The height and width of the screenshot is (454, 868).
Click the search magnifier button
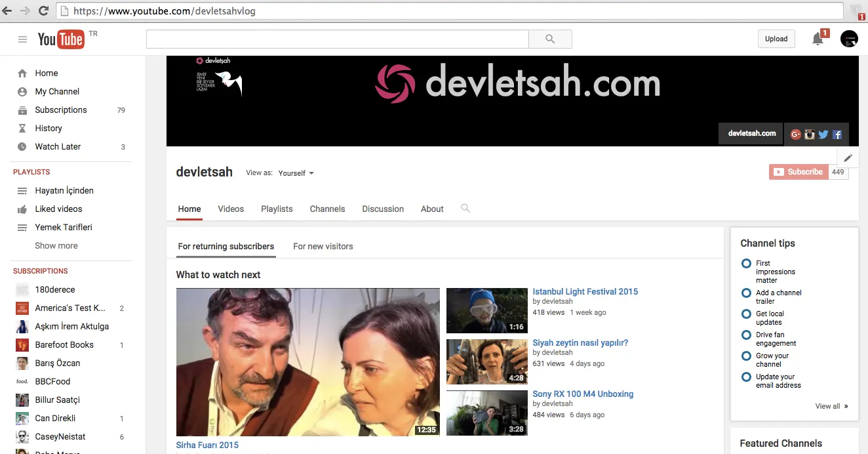point(550,39)
